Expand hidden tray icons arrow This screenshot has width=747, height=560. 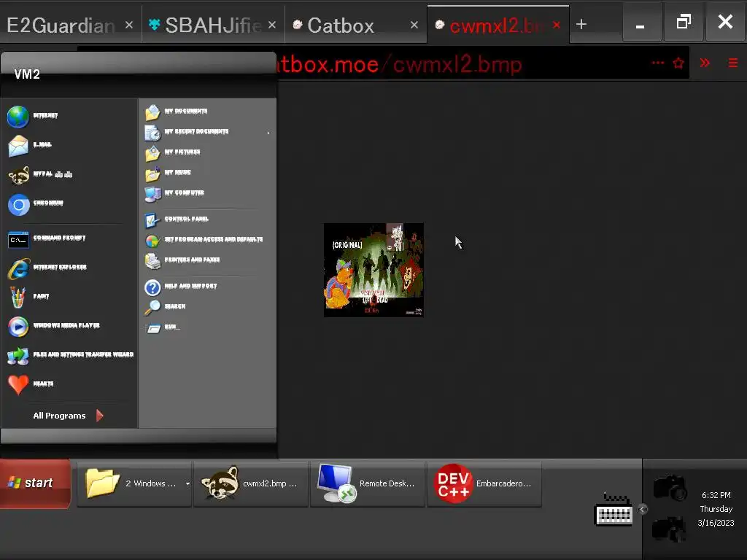pyautogui.click(x=642, y=510)
